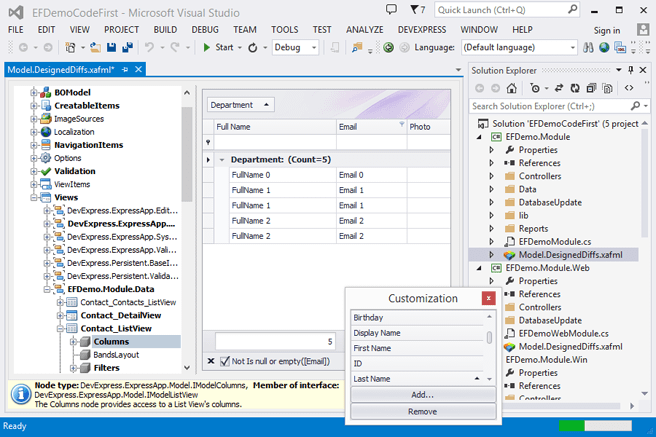The image size is (656, 437).
Task: Click the Add... button in Customization
Action: tap(422, 395)
